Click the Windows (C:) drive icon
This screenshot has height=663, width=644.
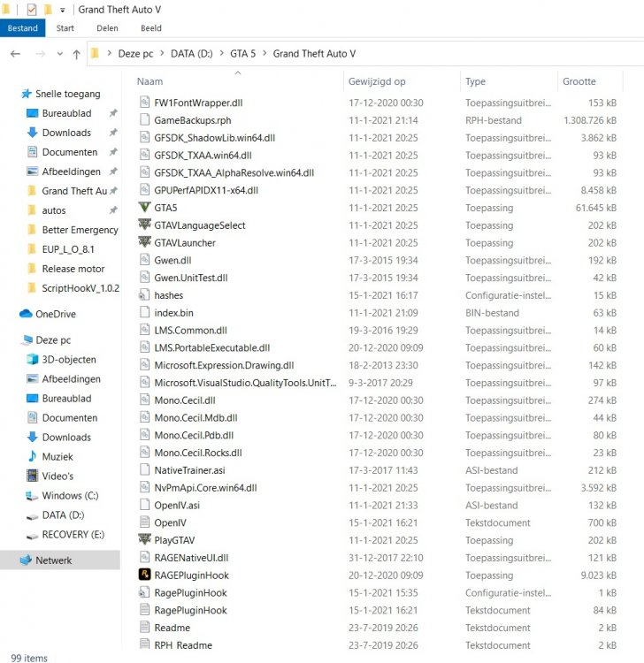(x=32, y=495)
